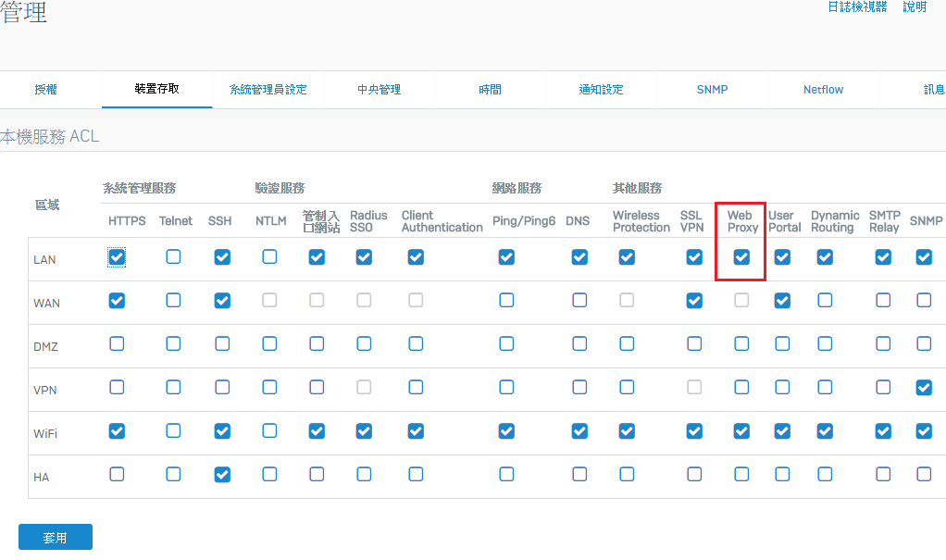Open the 授權 tab
The image size is (946, 560).
tap(46, 89)
